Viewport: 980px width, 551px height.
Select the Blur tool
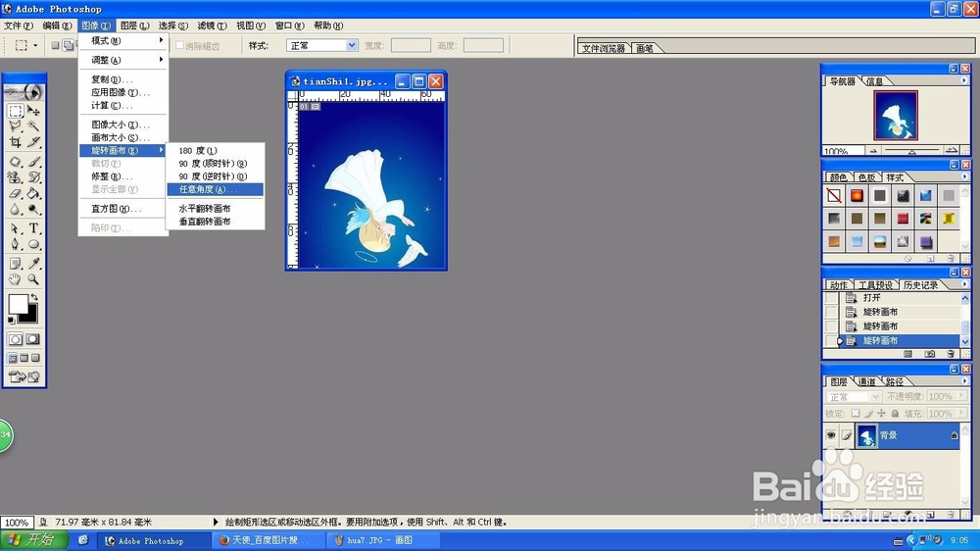click(16, 209)
